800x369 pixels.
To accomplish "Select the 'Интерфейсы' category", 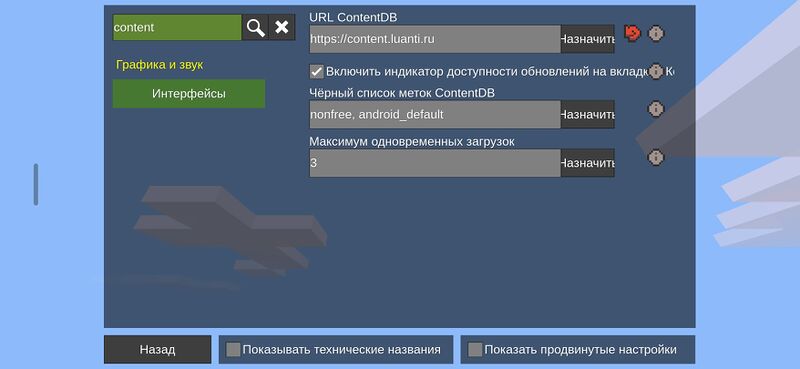I will click(189, 94).
